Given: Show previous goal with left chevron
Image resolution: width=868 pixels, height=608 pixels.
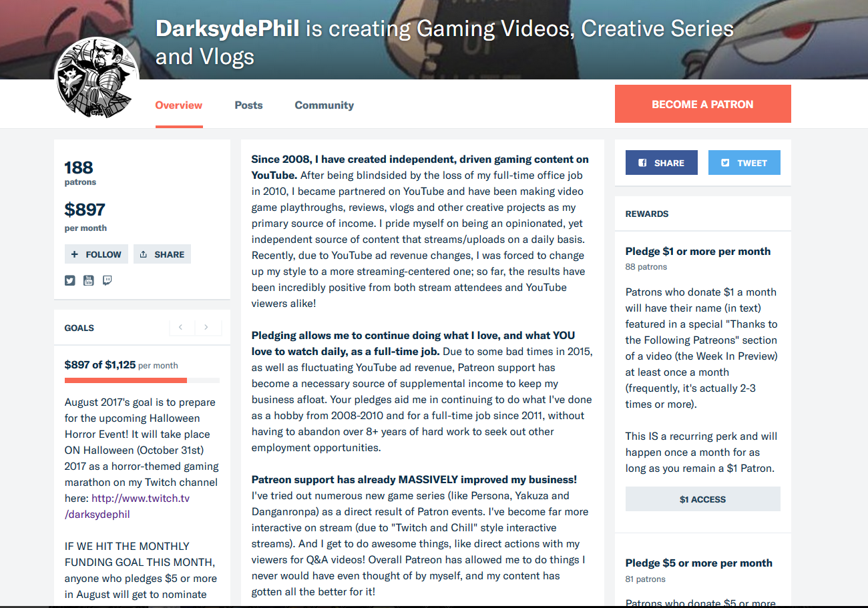Looking at the screenshot, I should pos(181,327).
